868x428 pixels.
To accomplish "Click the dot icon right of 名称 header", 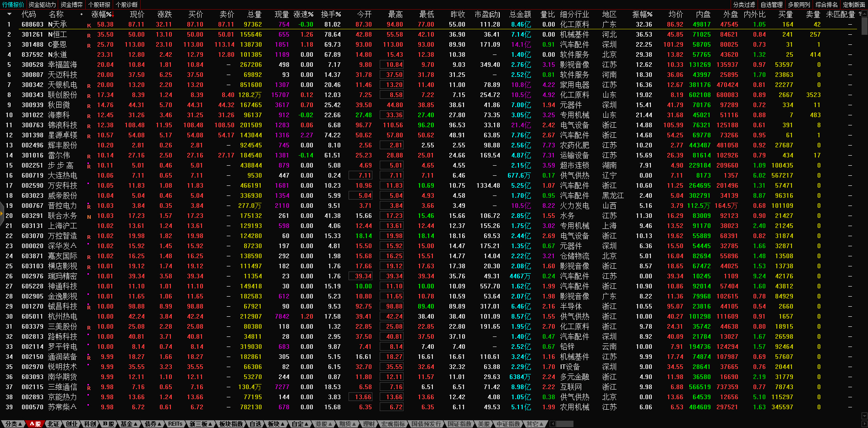I will [x=82, y=14].
